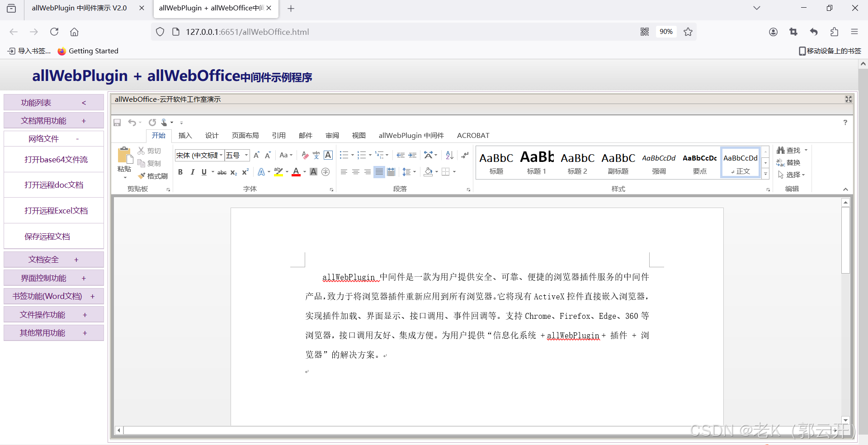Expand the 文档安全 sidebar section
The image size is (868, 445).
(x=54, y=260)
